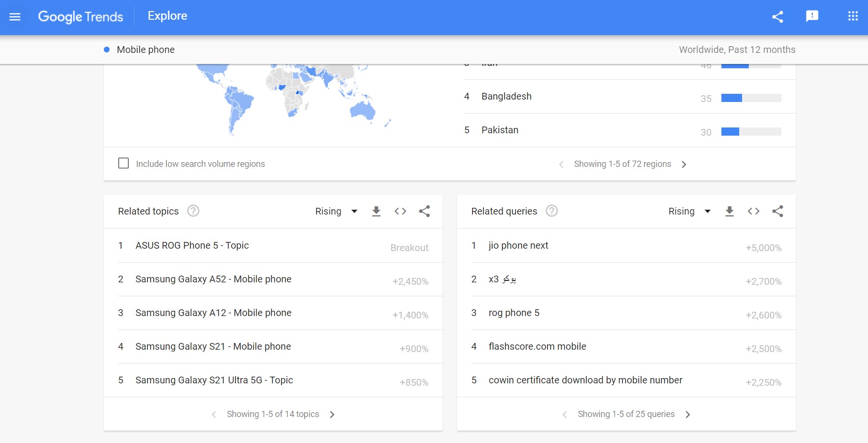The height and width of the screenshot is (443, 868).
Task: Click Australia on the world map
Action: [362, 111]
